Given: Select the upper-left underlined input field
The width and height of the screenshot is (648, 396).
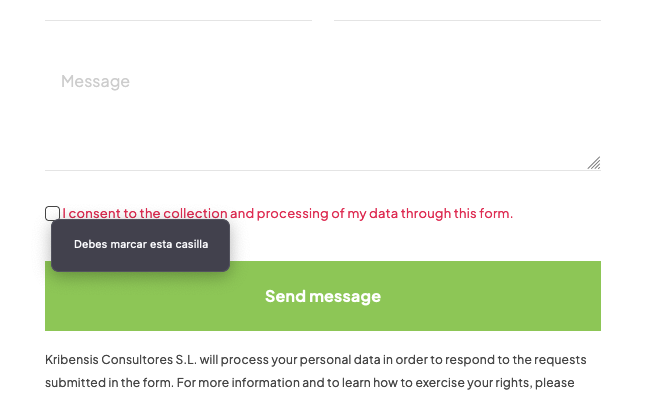Looking at the screenshot, I should point(179,10).
